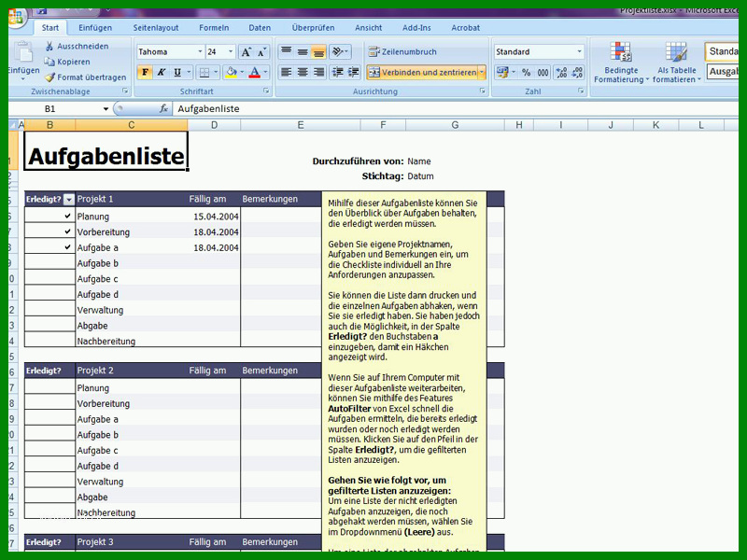The width and height of the screenshot is (747, 560).
Task: Open Als Tabelle formatieren gallery
Action: click(x=676, y=63)
